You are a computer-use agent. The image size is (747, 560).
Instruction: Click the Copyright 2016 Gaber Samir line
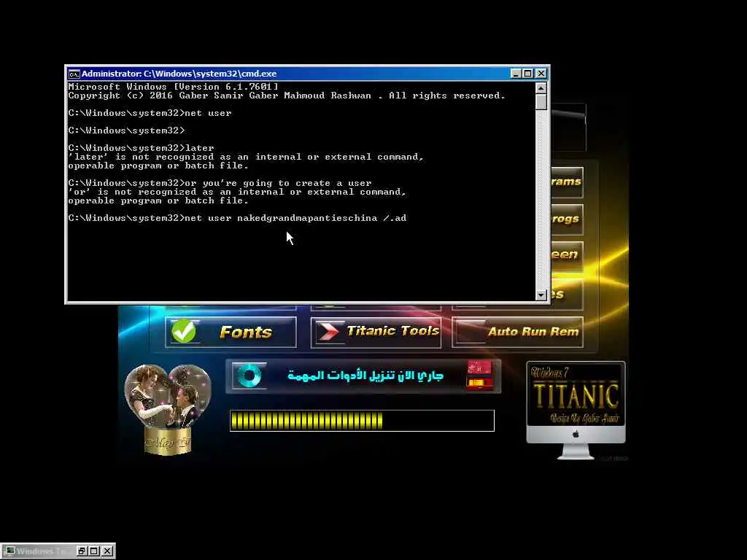click(286, 96)
